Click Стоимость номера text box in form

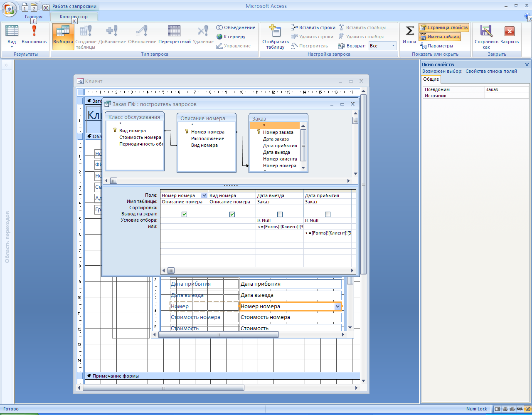tap(291, 317)
